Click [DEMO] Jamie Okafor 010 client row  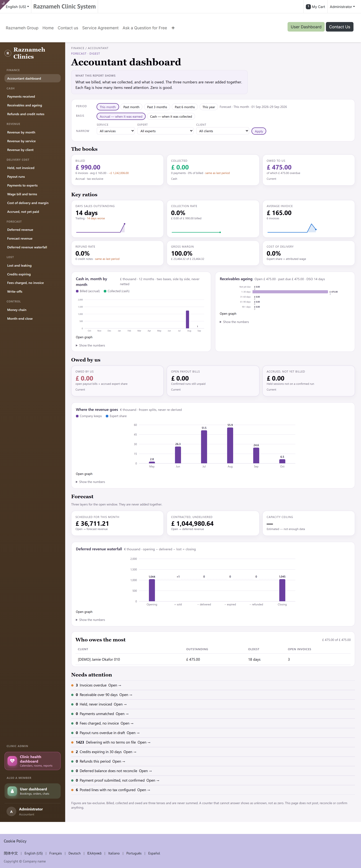click(213, 659)
